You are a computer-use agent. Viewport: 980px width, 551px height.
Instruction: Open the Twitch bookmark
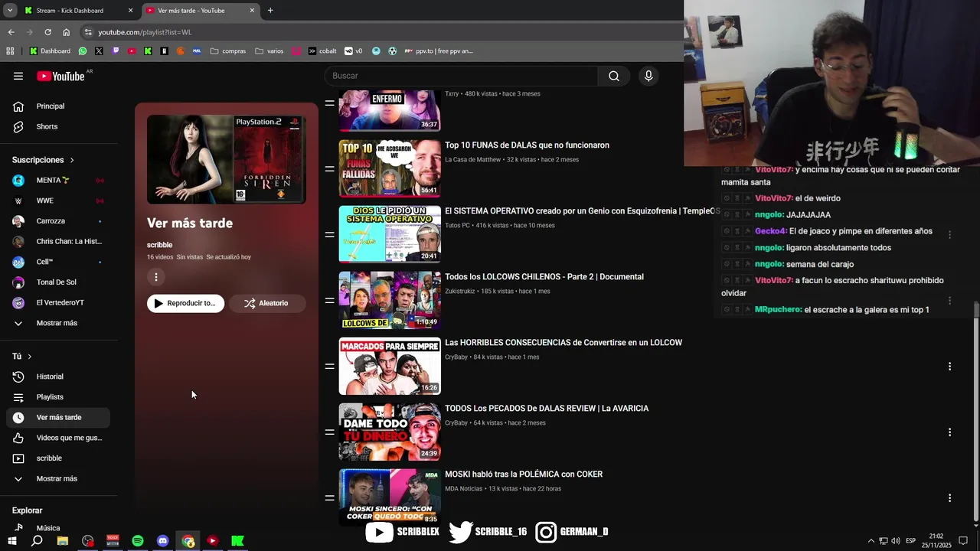116,51
